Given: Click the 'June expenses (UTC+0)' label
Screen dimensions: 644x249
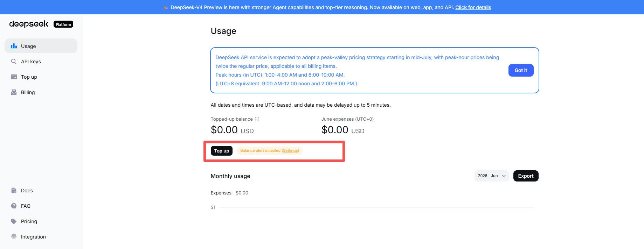Looking at the screenshot, I should (347, 119).
